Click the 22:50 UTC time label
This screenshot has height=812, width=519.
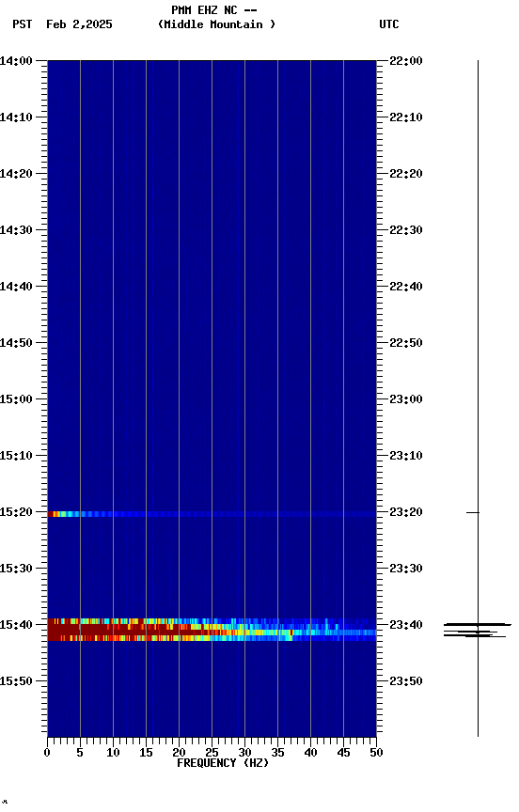click(406, 343)
